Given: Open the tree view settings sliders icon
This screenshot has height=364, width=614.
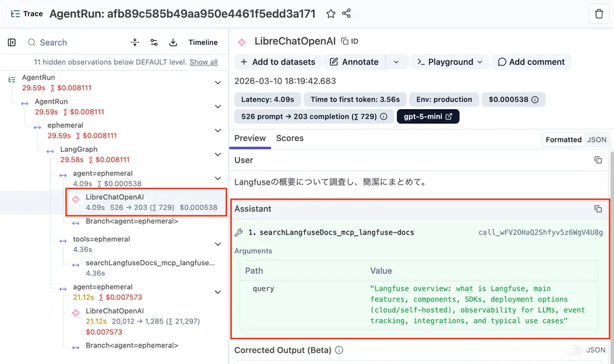Looking at the screenshot, I should [x=154, y=42].
